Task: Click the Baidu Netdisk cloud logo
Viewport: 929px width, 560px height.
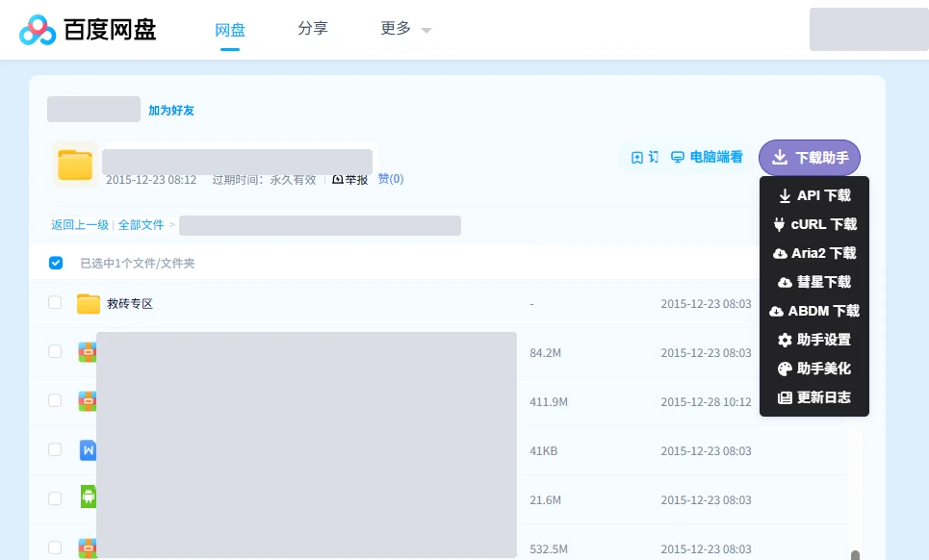Action: 38,30
